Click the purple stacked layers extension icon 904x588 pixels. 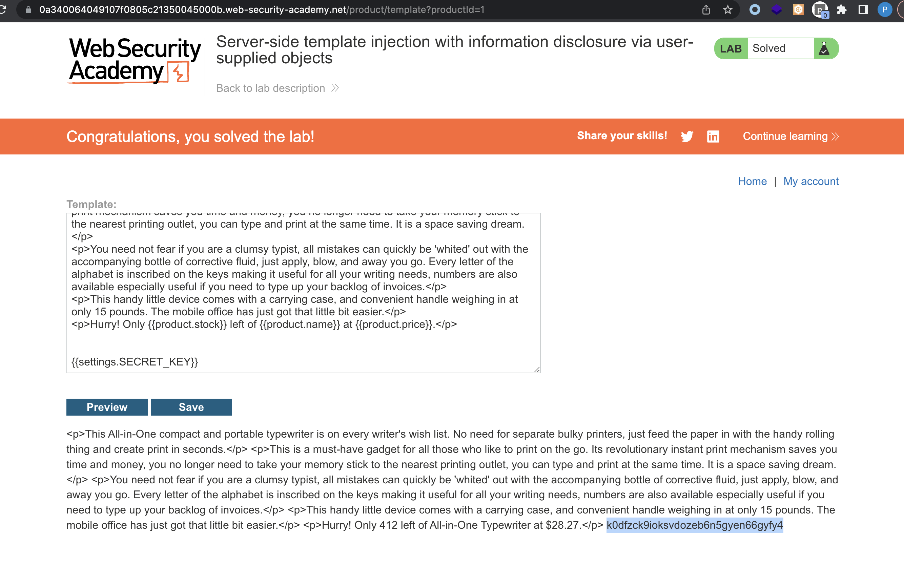click(x=776, y=9)
